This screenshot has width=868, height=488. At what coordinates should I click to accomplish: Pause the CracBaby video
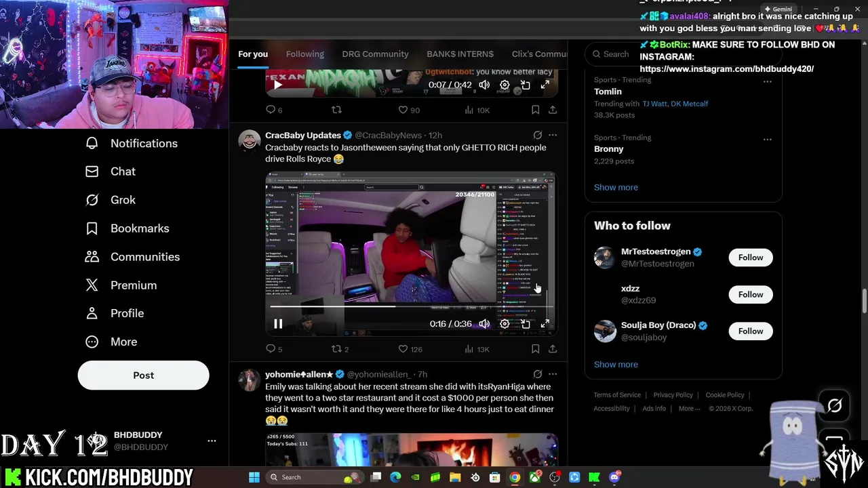278,324
